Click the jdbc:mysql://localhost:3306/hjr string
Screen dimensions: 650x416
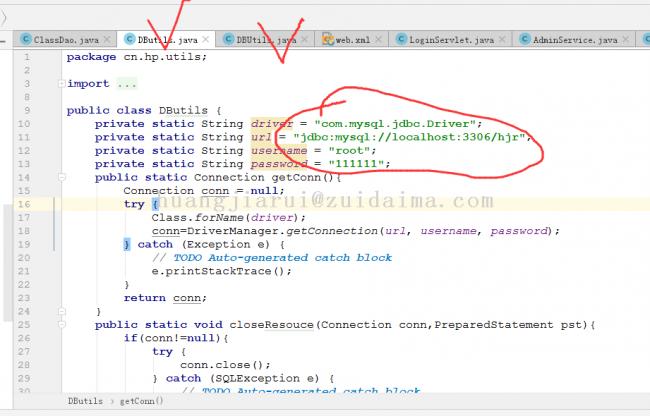[410, 137]
